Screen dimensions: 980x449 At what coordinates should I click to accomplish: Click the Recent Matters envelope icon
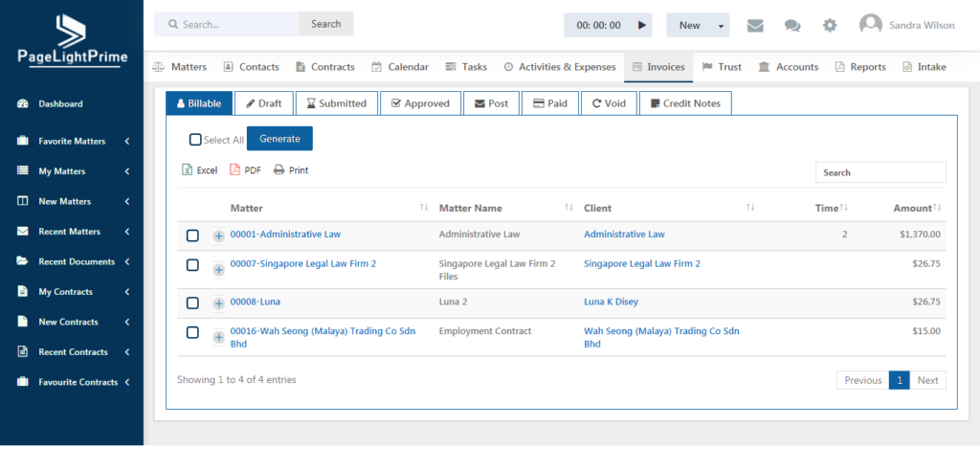point(23,232)
